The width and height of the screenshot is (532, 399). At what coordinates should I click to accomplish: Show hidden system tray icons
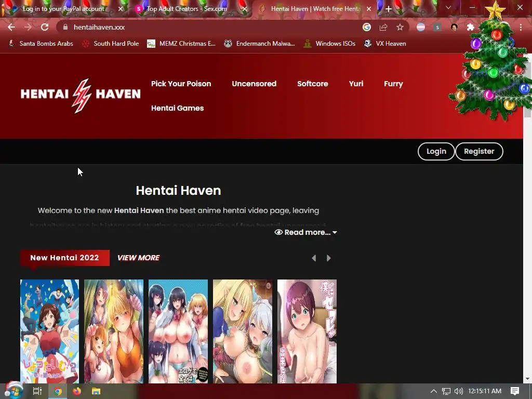[434, 391]
